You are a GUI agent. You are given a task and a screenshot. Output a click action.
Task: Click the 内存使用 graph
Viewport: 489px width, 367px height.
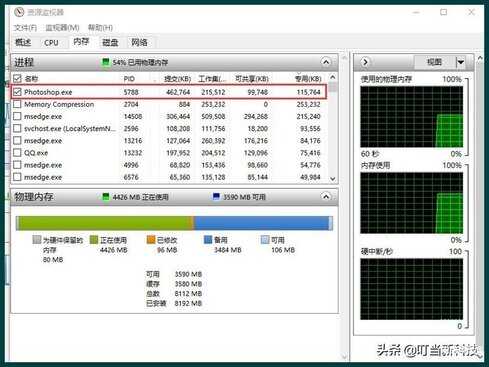[411, 203]
